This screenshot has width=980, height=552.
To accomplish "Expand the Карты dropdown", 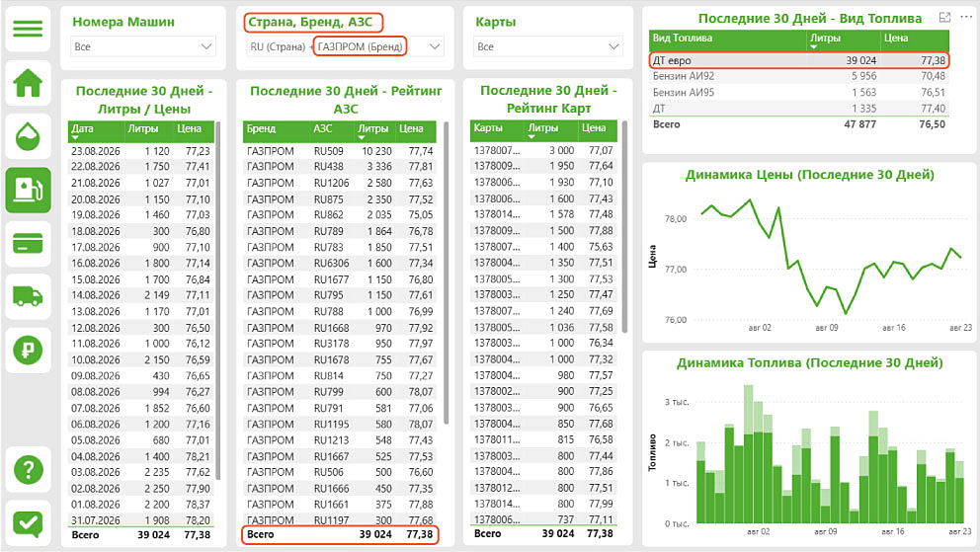I will coord(548,46).
